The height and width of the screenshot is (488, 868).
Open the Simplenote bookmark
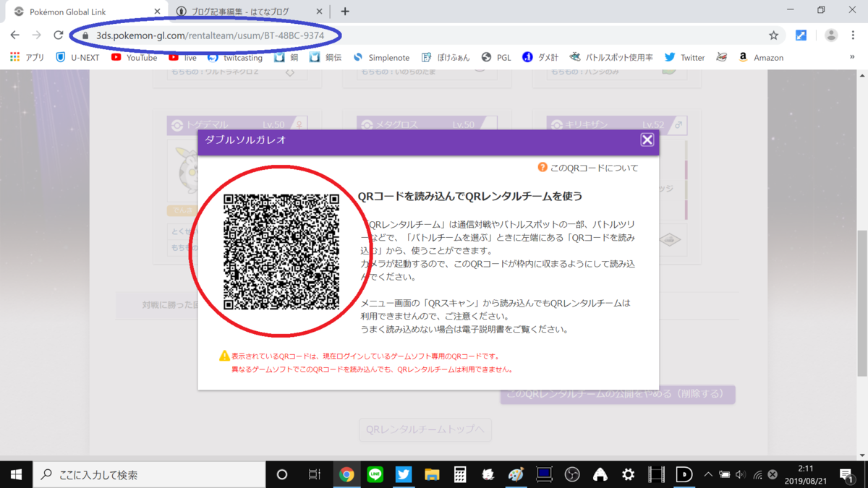(x=381, y=57)
